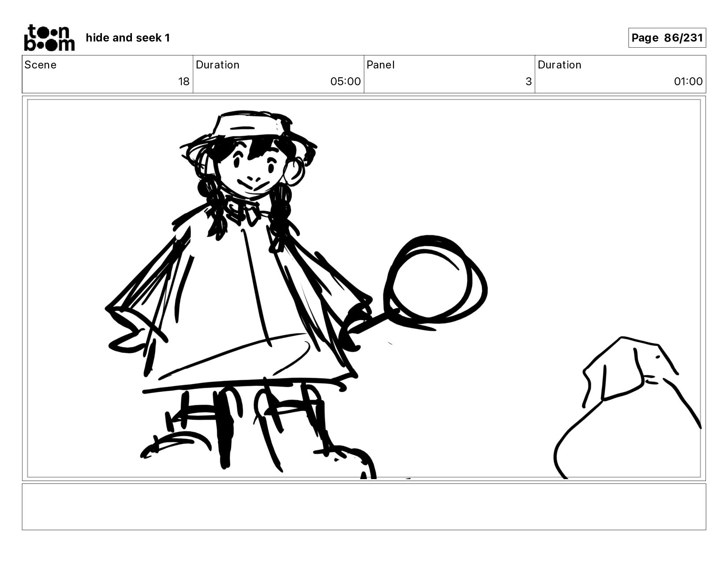Select the 'hide and seek 1' title text
This screenshot has width=728, height=563.
128,38
